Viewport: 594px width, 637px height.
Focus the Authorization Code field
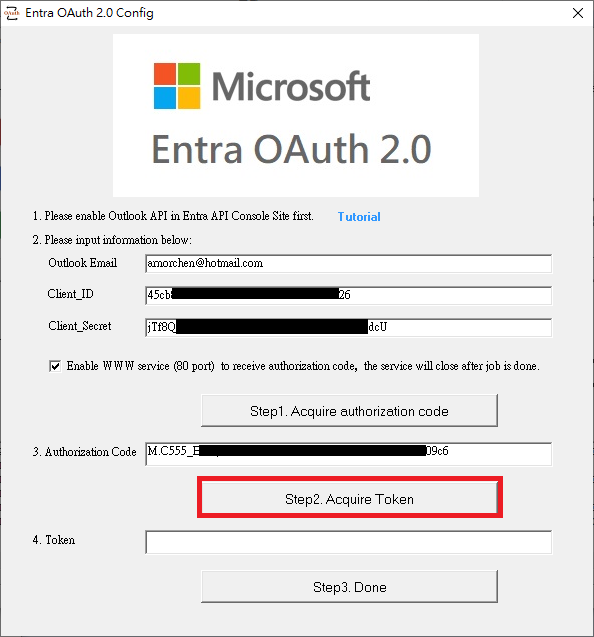[x=349, y=454]
